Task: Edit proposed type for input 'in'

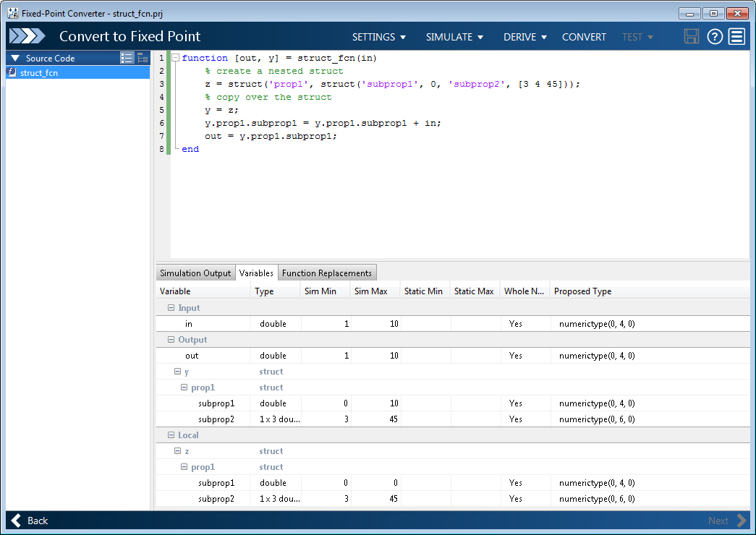Action: [x=597, y=324]
